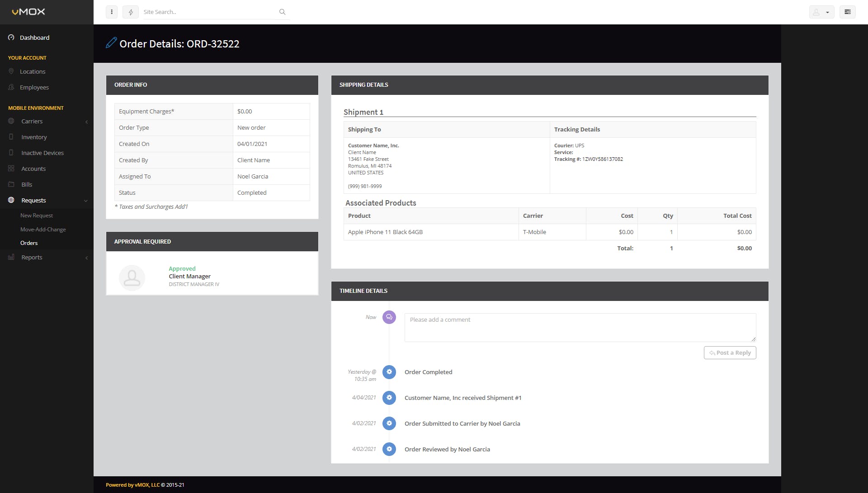Click the site search magnifier icon
The image size is (868, 493).
pos(282,12)
